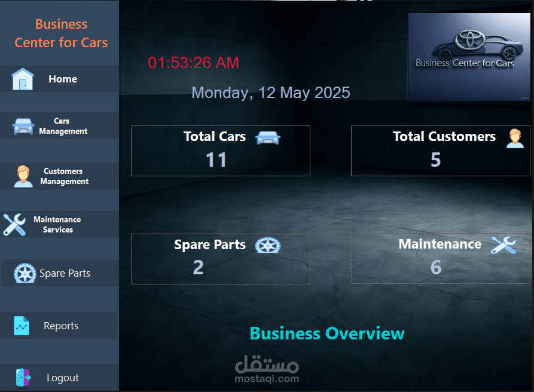Click the tire icon beside Spare Parts menu
The height and width of the screenshot is (392, 534).
pos(25,273)
